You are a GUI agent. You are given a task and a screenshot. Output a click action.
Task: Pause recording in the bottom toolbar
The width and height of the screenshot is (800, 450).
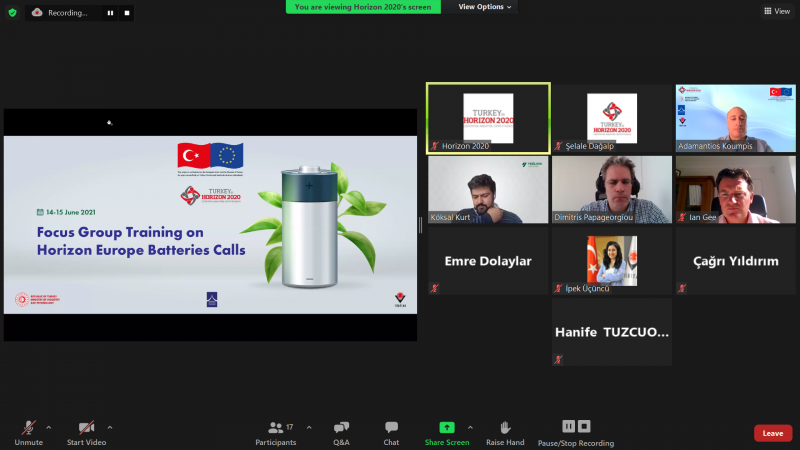click(568, 426)
